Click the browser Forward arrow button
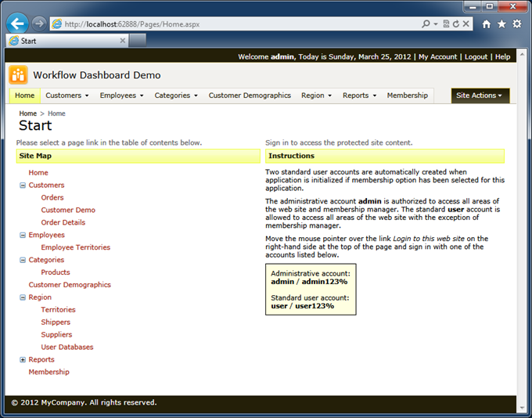This screenshot has width=532, height=418. (39, 23)
